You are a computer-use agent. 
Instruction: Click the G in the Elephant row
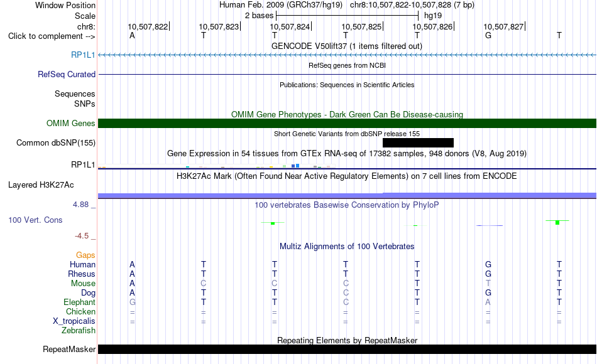click(x=132, y=302)
